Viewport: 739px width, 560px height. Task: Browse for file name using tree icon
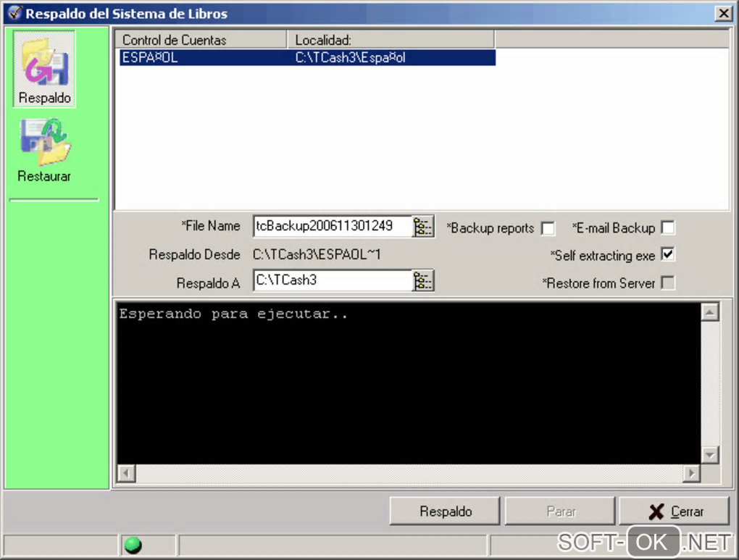(x=423, y=227)
